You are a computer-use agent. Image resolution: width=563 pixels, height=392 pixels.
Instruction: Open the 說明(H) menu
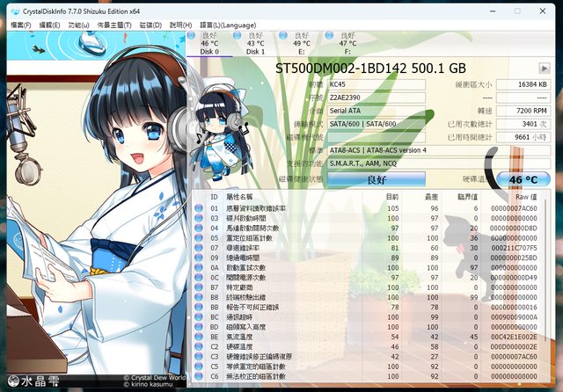pos(181,25)
